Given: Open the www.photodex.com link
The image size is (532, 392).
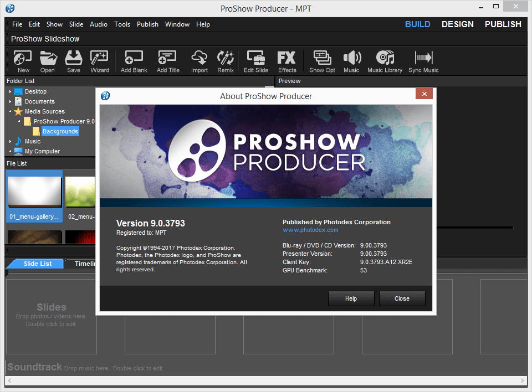Looking at the screenshot, I should [x=310, y=230].
